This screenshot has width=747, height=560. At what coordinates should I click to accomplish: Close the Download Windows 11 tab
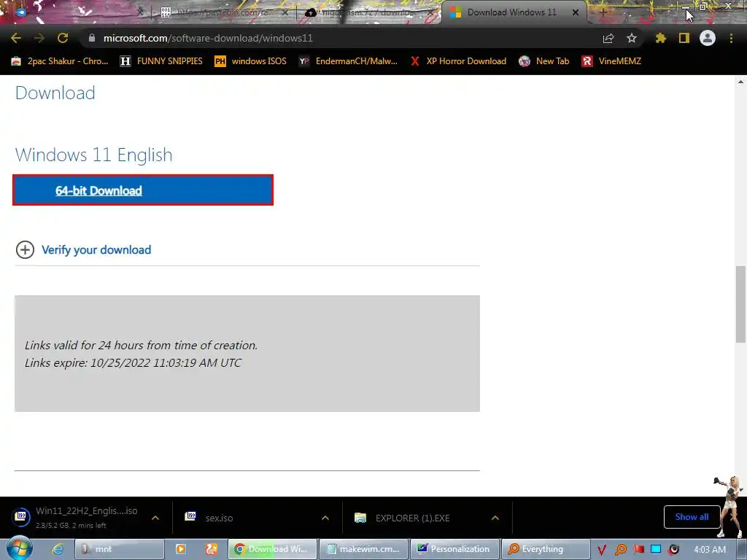(576, 12)
